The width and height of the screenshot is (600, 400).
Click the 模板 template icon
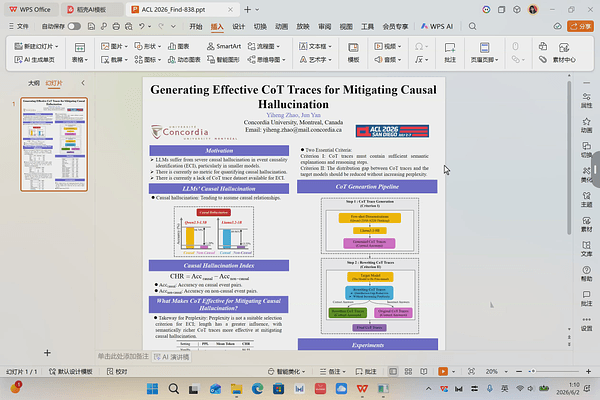point(353,53)
